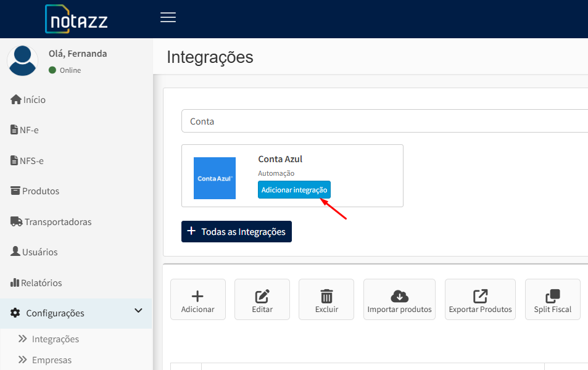Click the Importar produtos cloud button
Viewport: 588px width, 370px height.
pos(399,300)
